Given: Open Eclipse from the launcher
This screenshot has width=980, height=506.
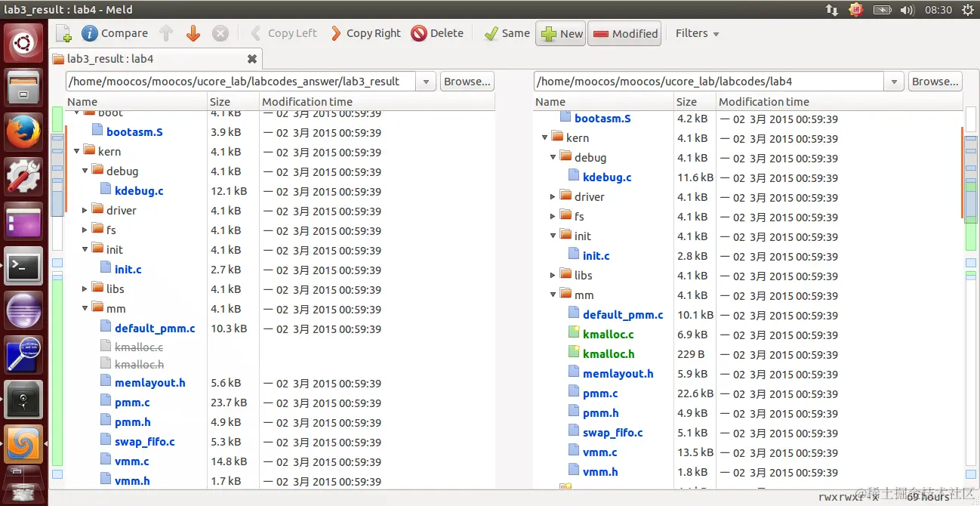Looking at the screenshot, I should tap(24, 310).
